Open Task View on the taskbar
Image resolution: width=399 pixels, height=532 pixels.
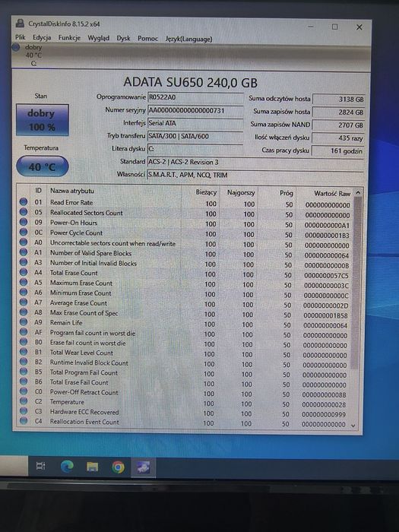point(41,466)
